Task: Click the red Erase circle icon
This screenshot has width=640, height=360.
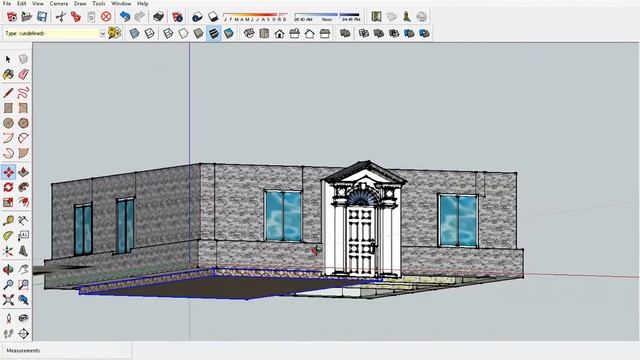Action: [x=106, y=17]
